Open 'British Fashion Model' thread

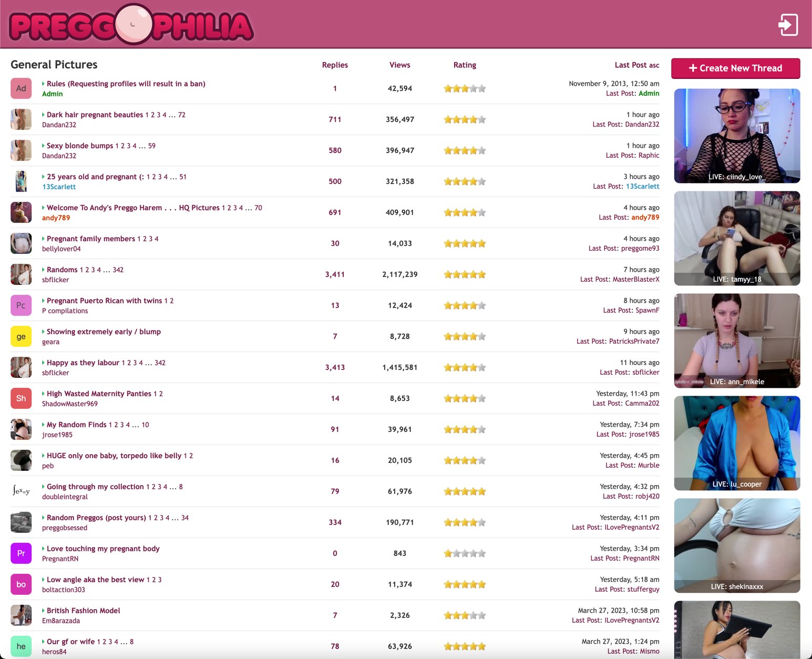coord(83,611)
